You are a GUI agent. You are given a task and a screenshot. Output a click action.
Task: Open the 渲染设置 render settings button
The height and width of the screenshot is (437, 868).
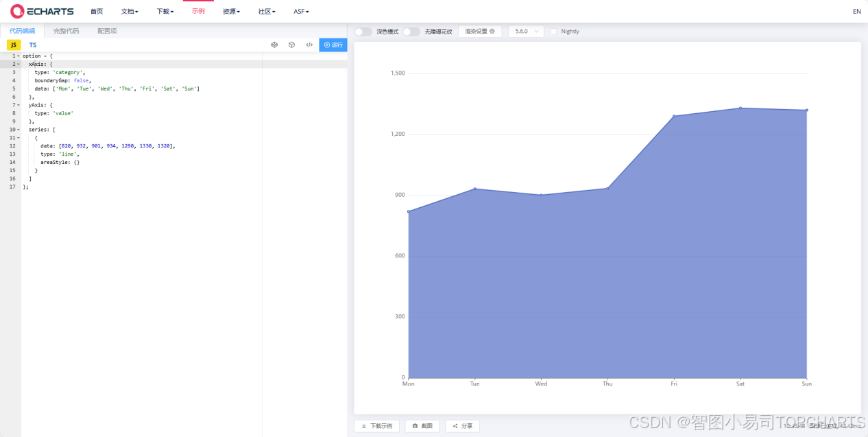480,32
